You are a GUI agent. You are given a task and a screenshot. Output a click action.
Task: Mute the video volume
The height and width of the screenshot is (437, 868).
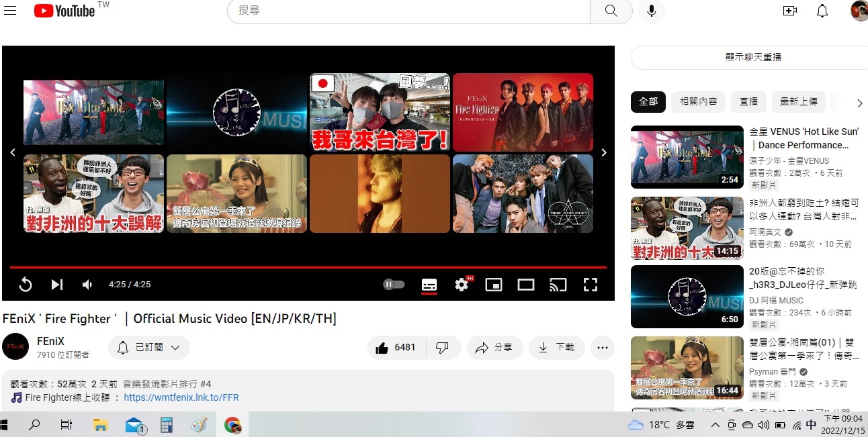87,285
